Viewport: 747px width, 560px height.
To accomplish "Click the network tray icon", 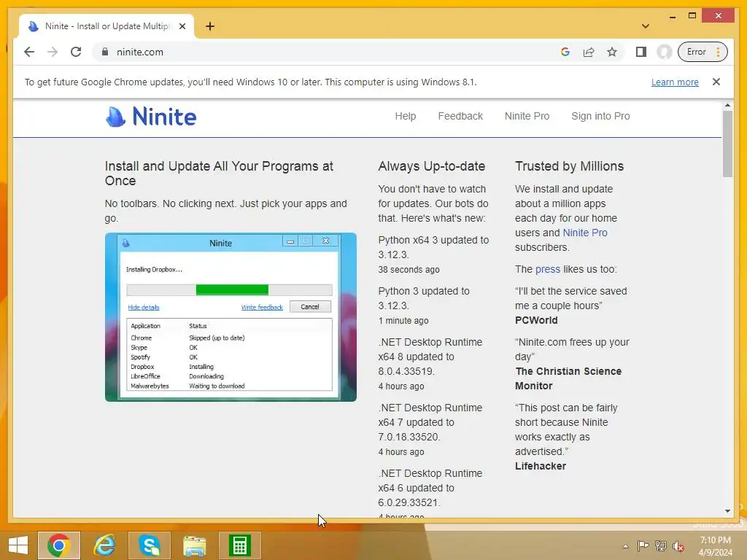I will click(661, 546).
